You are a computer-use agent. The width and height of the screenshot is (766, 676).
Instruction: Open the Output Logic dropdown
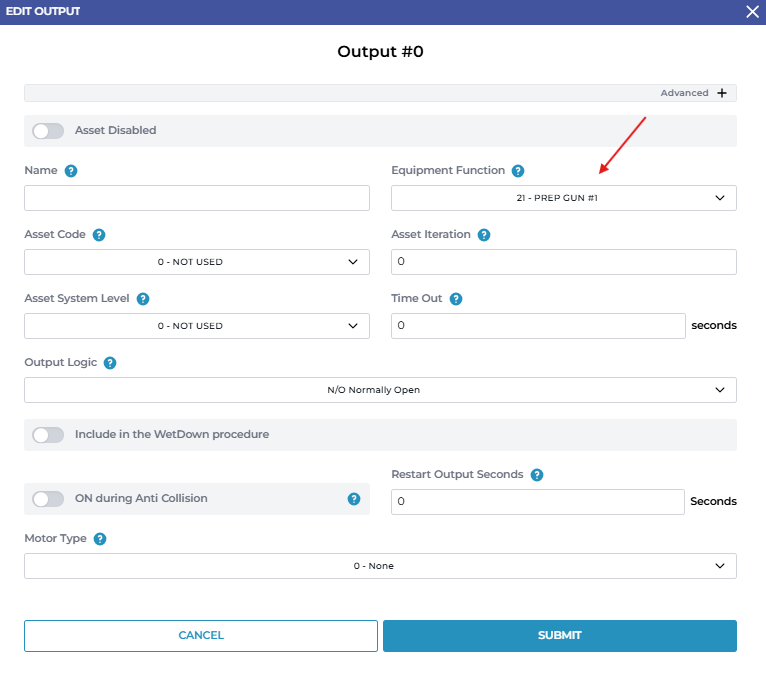coord(380,390)
